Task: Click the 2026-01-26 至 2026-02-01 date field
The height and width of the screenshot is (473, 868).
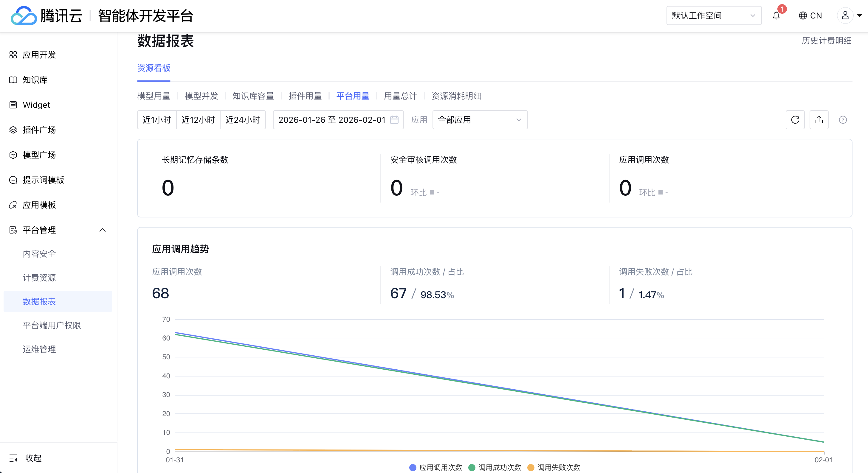Action: tap(331, 120)
